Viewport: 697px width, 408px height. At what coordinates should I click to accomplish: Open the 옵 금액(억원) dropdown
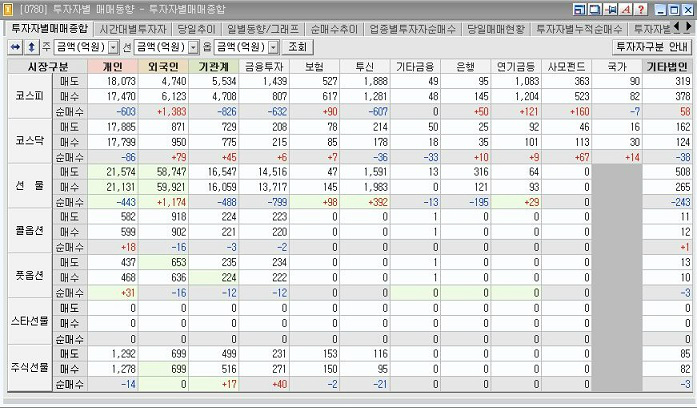272,47
